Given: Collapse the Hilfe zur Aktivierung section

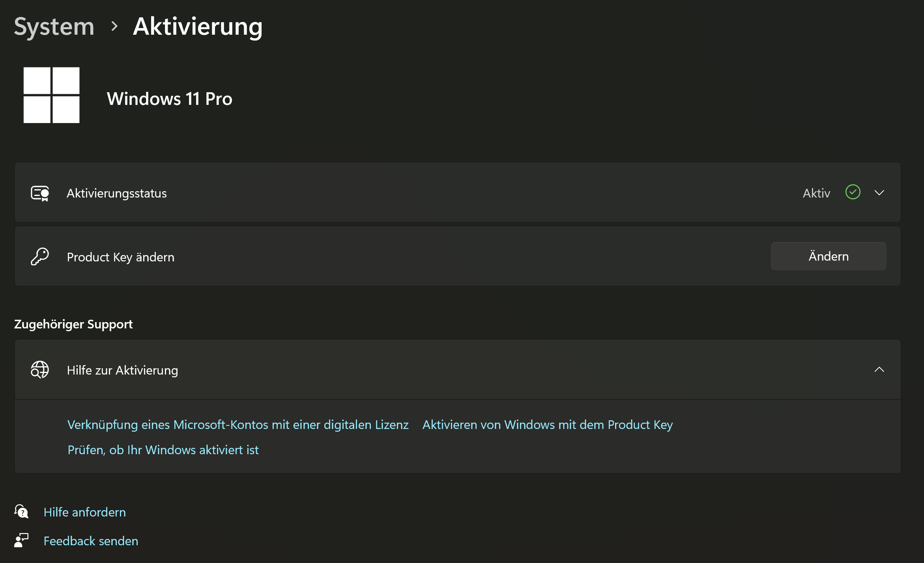Looking at the screenshot, I should (x=879, y=369).
